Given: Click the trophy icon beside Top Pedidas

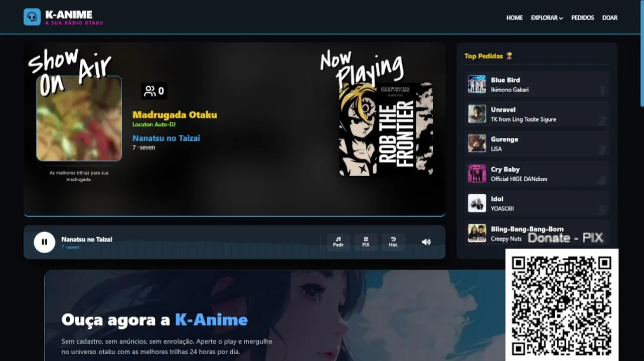Looking at the screenshot, I should click(x=509, y=56).
